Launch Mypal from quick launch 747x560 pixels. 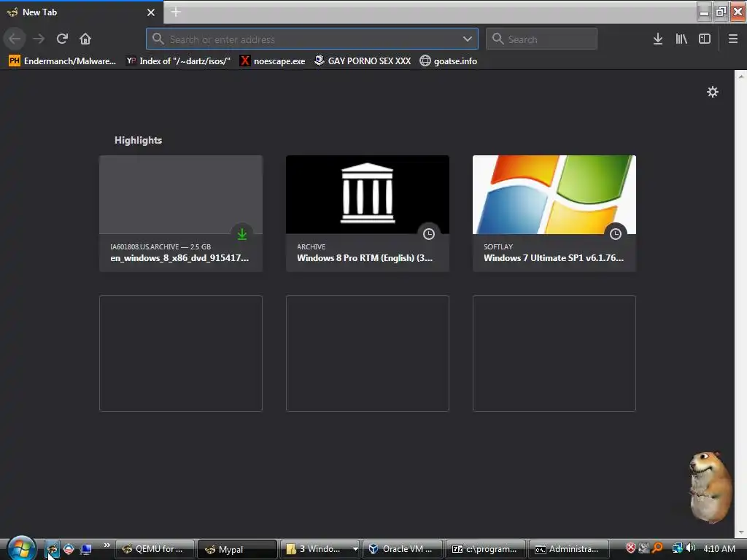pos(52,549)
